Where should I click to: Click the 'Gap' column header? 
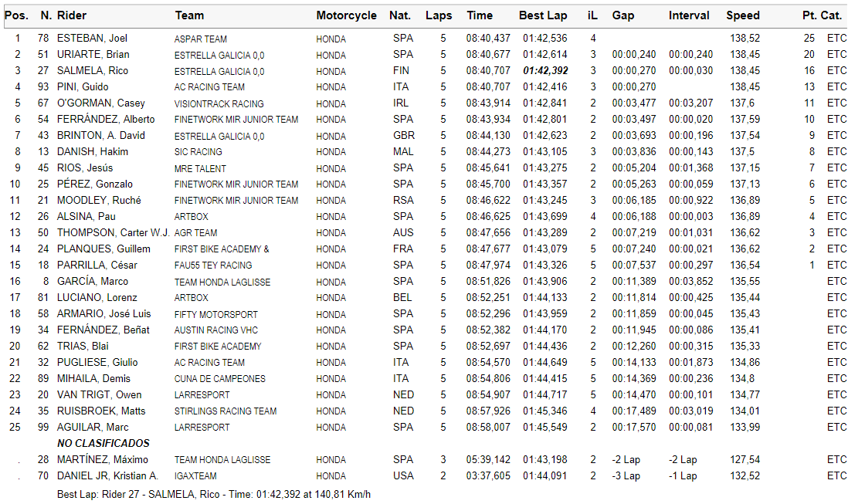coord(623,15)
